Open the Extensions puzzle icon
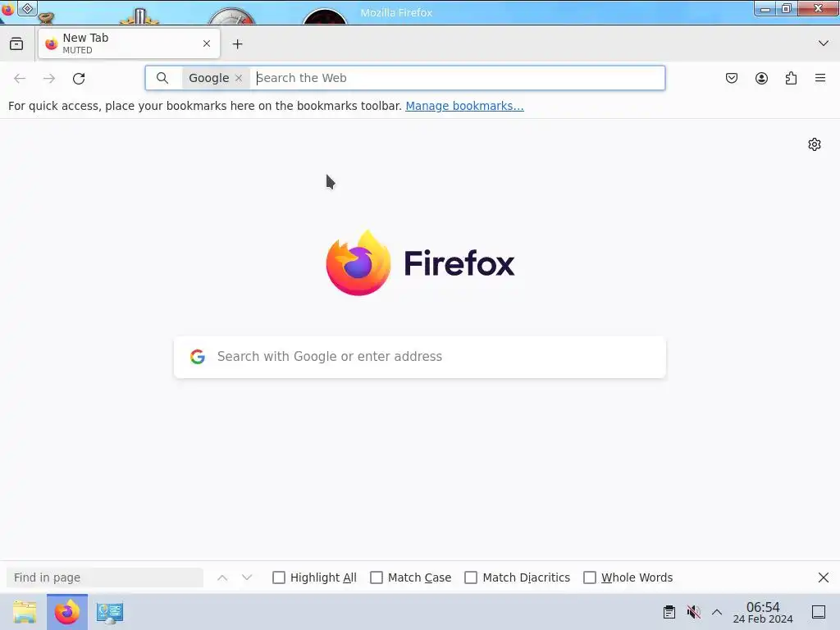The width and height of the screenshot is (840, 630). [x=792, y=78]
